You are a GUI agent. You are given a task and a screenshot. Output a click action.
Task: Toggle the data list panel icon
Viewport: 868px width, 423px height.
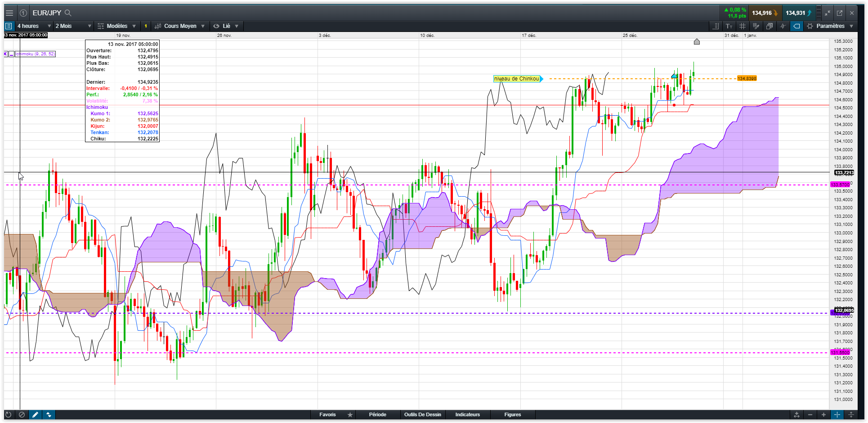click(x=9, y=26)
